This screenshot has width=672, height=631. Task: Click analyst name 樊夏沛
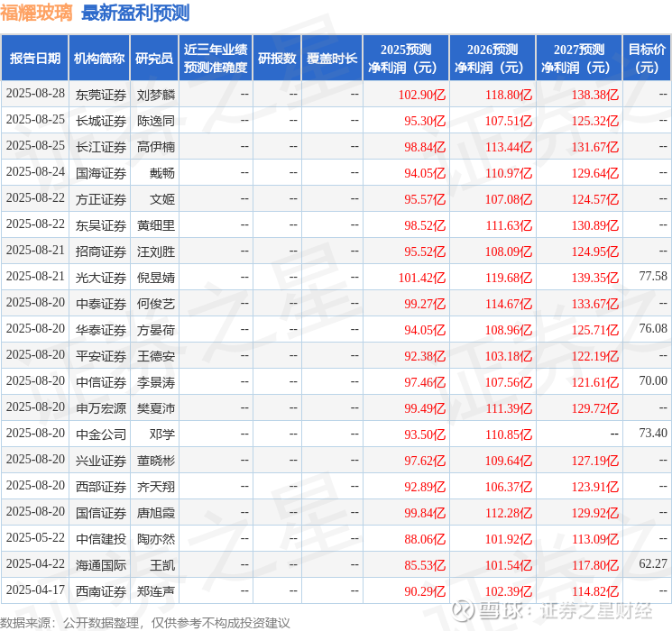pyautogui.click(x=156, y=408)
